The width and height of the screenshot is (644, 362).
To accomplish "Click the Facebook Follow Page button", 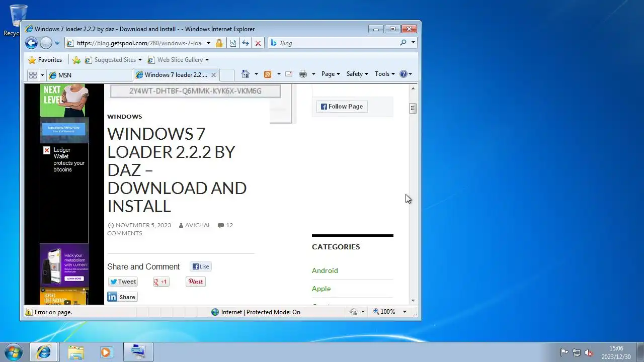I will tap(342, 107).
